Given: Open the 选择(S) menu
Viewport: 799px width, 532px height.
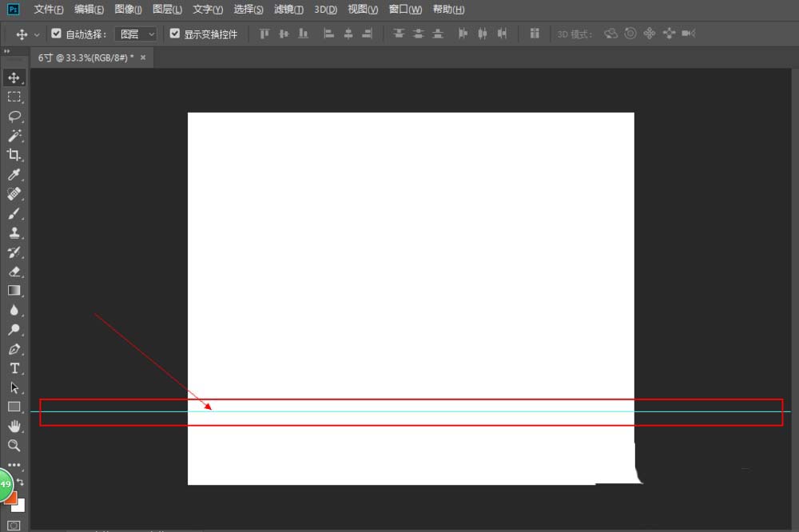Looking at the screenshot, I should tap(248, 9).
